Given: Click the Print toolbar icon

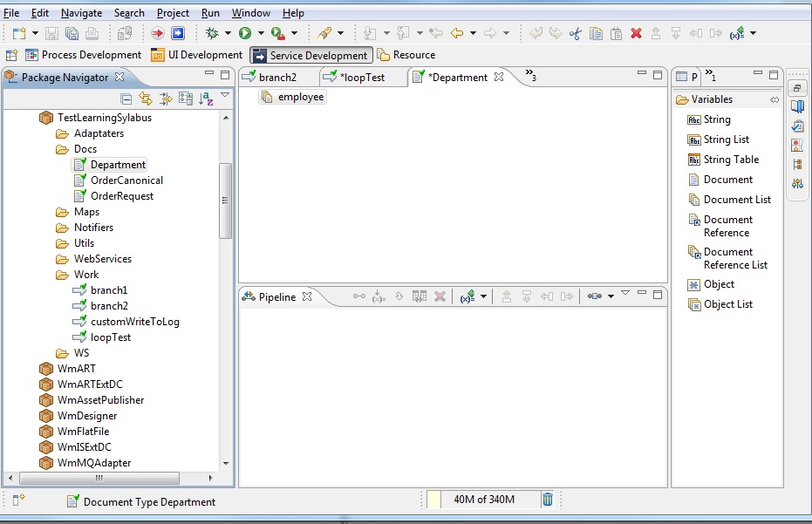Looking at the screenshot, I should (92, 34).
